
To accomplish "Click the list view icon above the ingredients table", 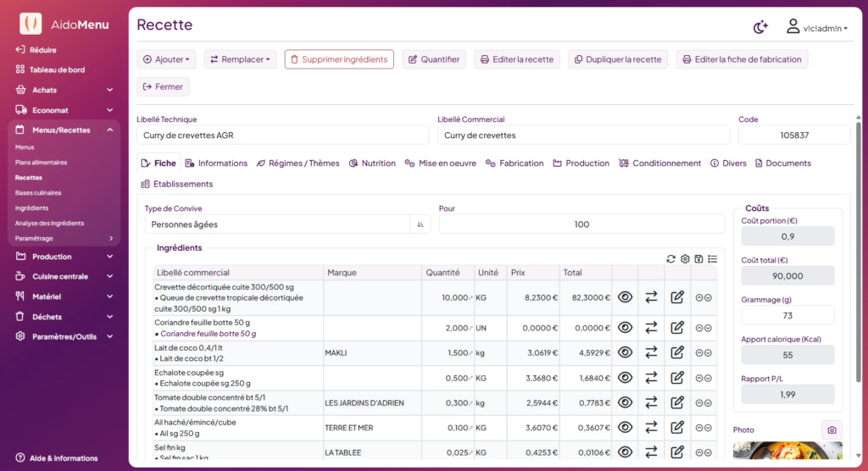I will (712, 259).
